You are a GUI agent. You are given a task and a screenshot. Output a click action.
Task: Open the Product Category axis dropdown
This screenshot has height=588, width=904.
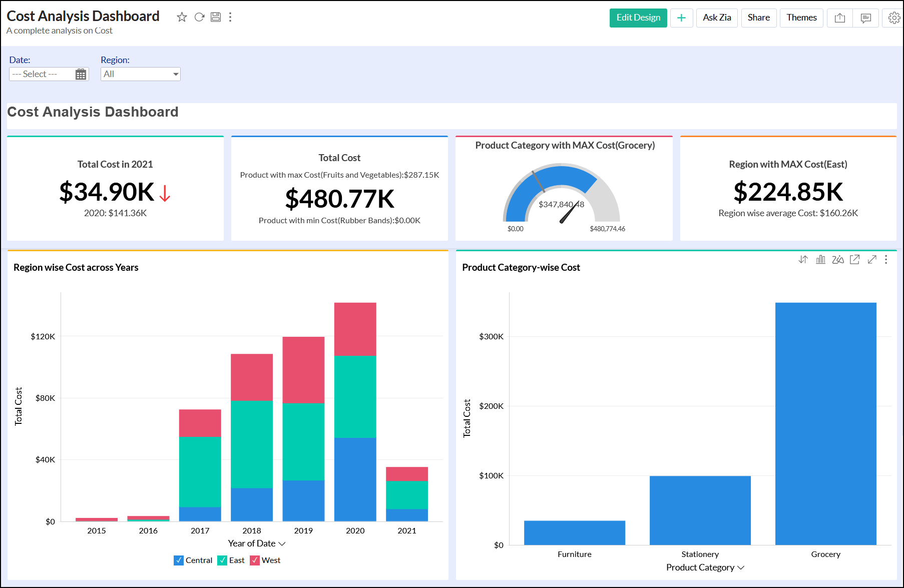742,567
